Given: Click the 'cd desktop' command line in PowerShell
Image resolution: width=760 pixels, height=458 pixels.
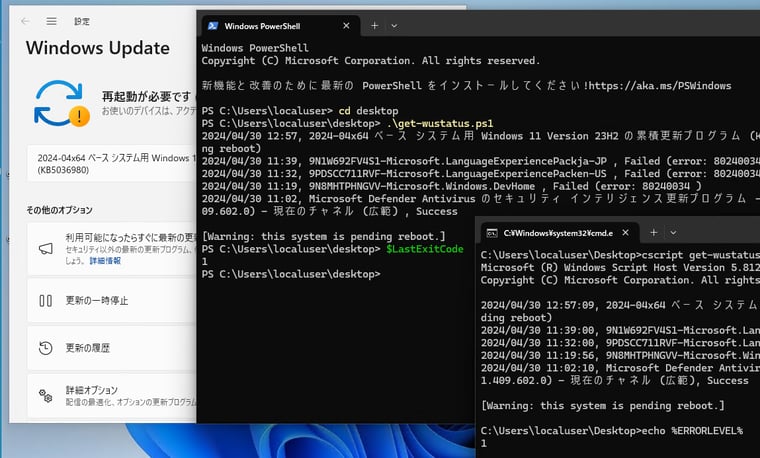Looking at the screenshot, I should click(x=300, y=111).
